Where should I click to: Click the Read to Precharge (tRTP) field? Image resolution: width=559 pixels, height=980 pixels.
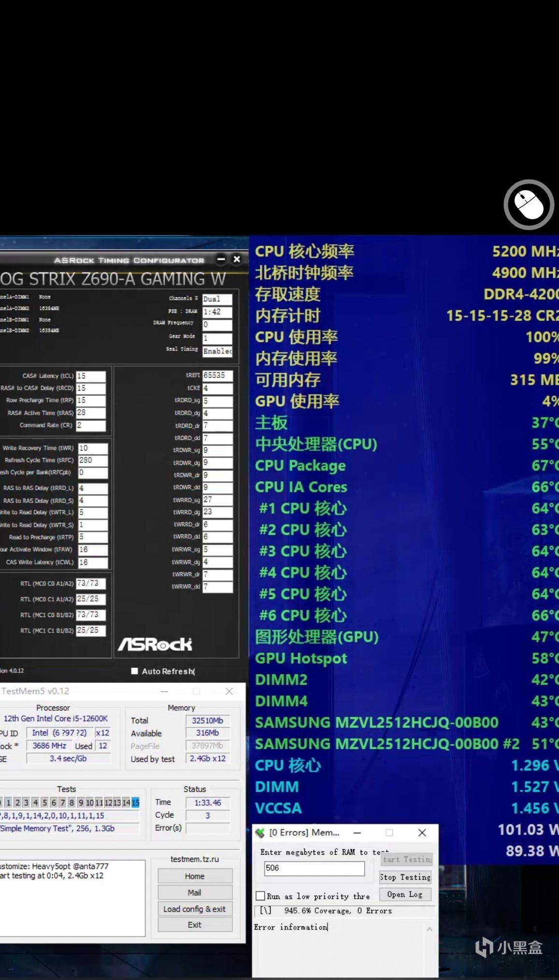tap(93, 537)
